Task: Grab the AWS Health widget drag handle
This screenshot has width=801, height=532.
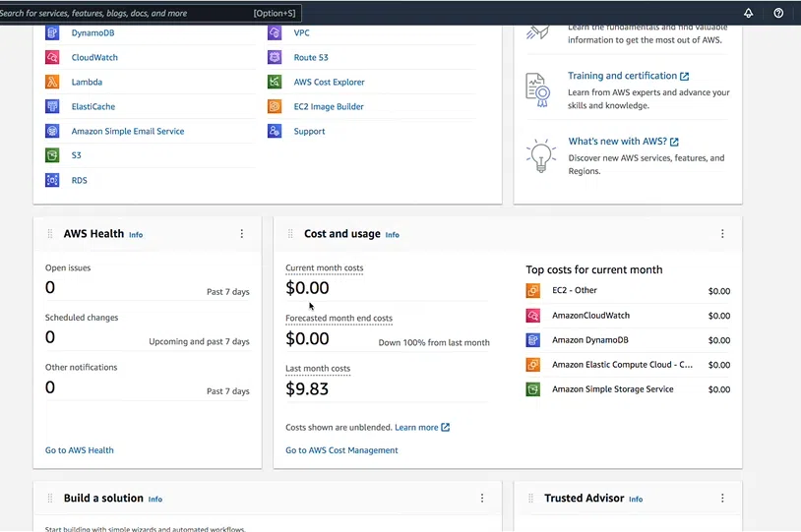Action: click(49, 234)
